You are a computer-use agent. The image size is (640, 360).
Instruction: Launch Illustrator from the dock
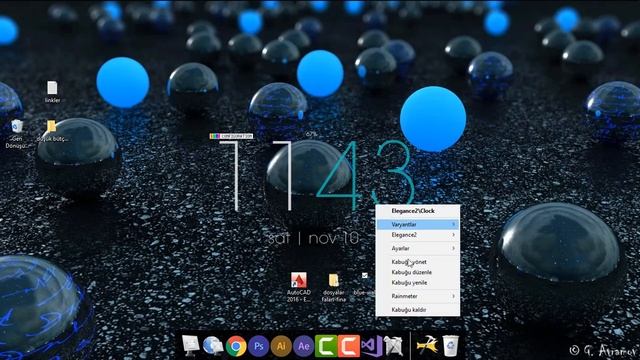point(281,346)
